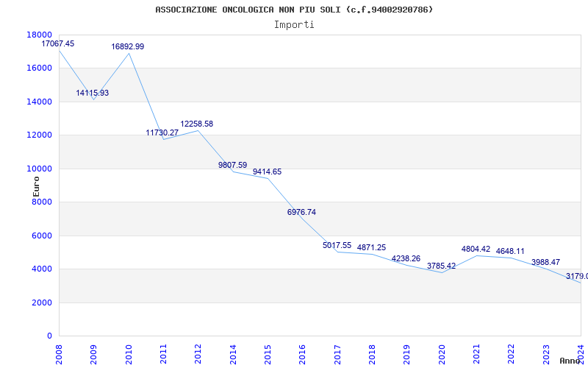Click the 18000 y-axis tick label
Viewport: 588px width, 368px height.
point(40,35)
